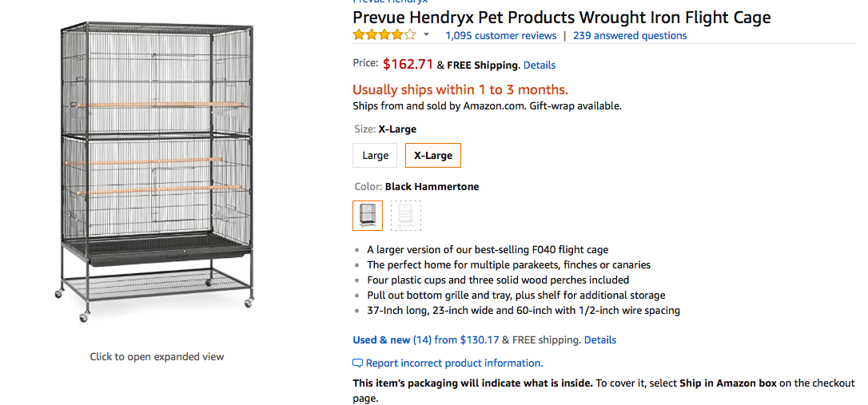
Task: Open Details link next to $162.71 FREE Shipping
Action: [540, 66]
